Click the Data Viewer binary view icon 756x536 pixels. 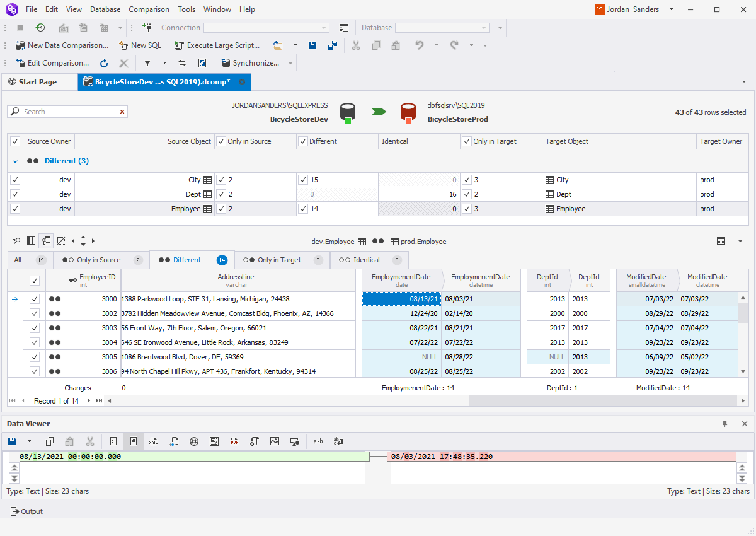coord(114,441)
